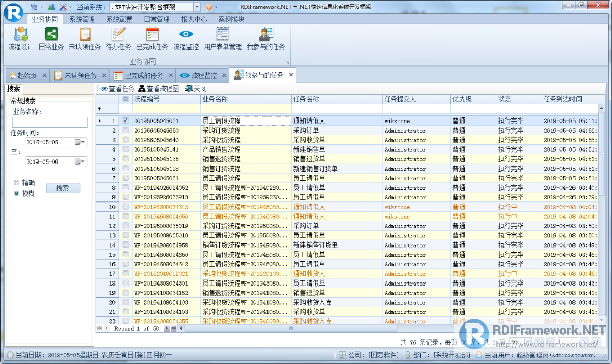Click the 搜索 button

pyautogui.click(x=62, y=188)
